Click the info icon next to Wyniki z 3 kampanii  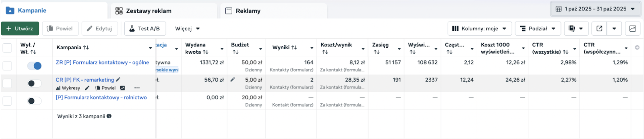coord(109,116)
